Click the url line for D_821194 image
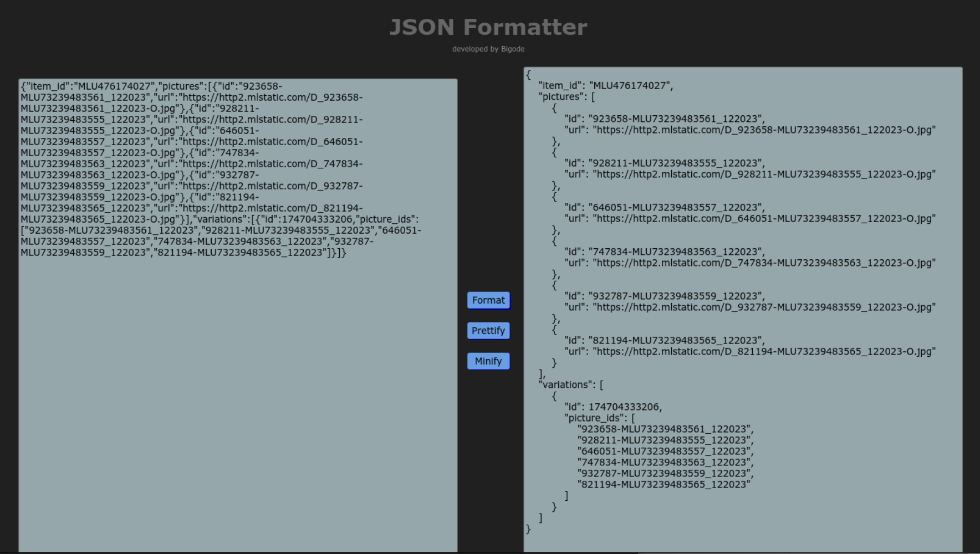This screenshot has width=980, height=554. coord(750,351)
